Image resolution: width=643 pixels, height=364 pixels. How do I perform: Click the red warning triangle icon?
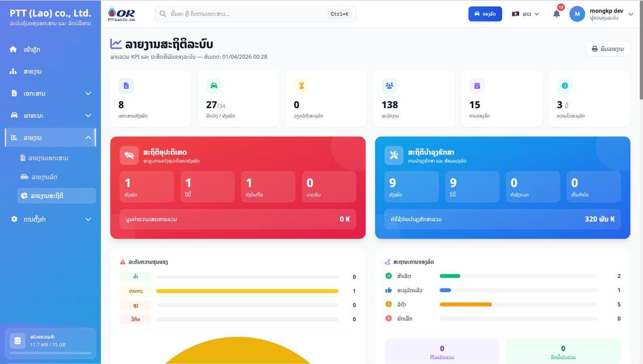[123, 262]
